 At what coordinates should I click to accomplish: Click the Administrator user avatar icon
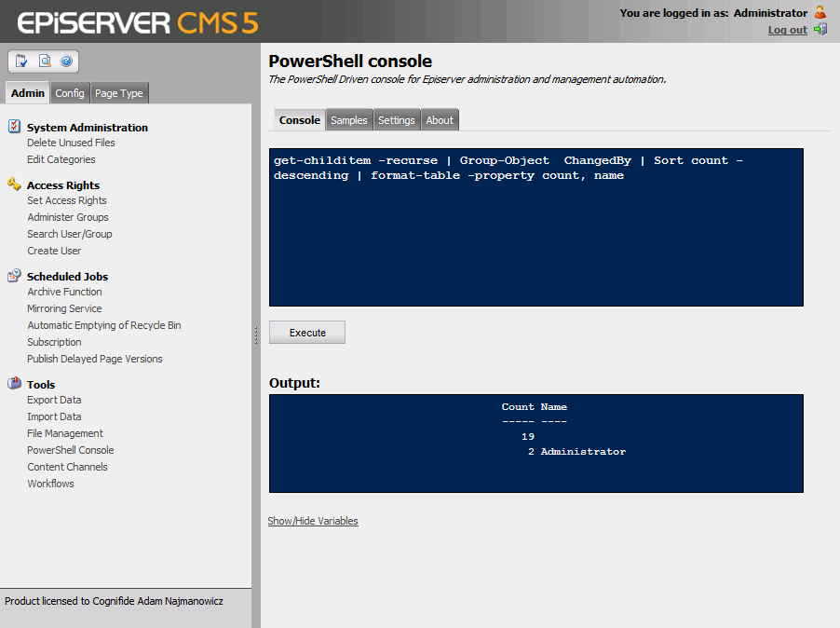820,12
